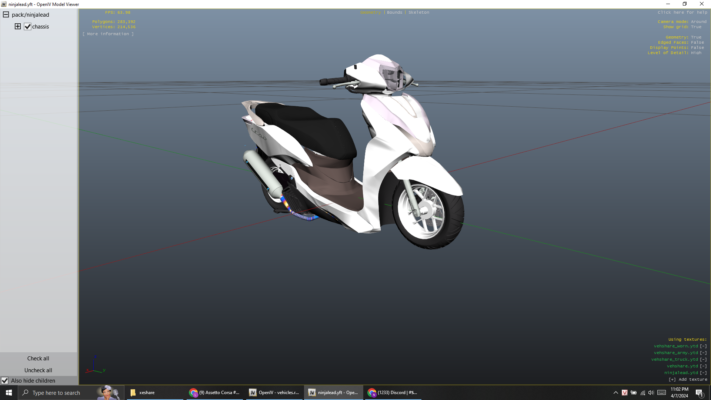This screenshot has height=400, width=711.
Task: Click the user avatar icon in the taskbar
Action: click(x=107, y=392)
